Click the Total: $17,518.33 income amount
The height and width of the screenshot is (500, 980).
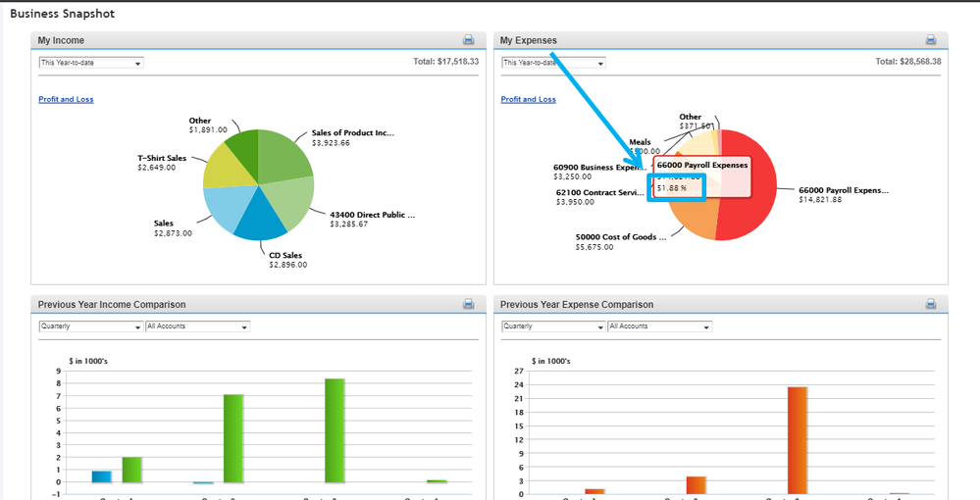point(445,62)
